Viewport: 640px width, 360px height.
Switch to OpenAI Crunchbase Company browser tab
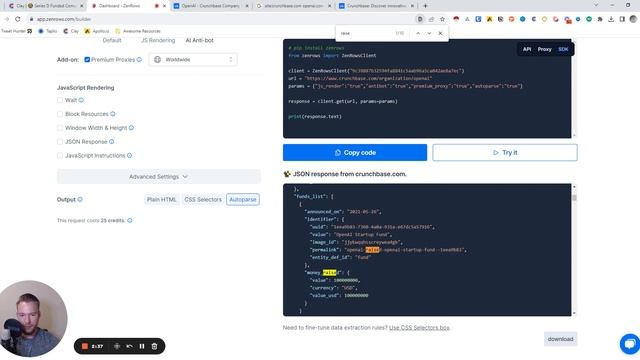tap(210, 6)
